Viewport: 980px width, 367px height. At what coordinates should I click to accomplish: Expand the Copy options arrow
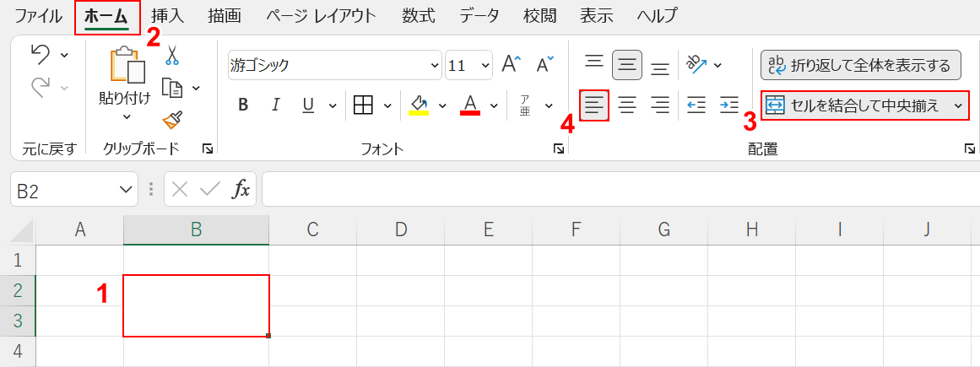196,88
